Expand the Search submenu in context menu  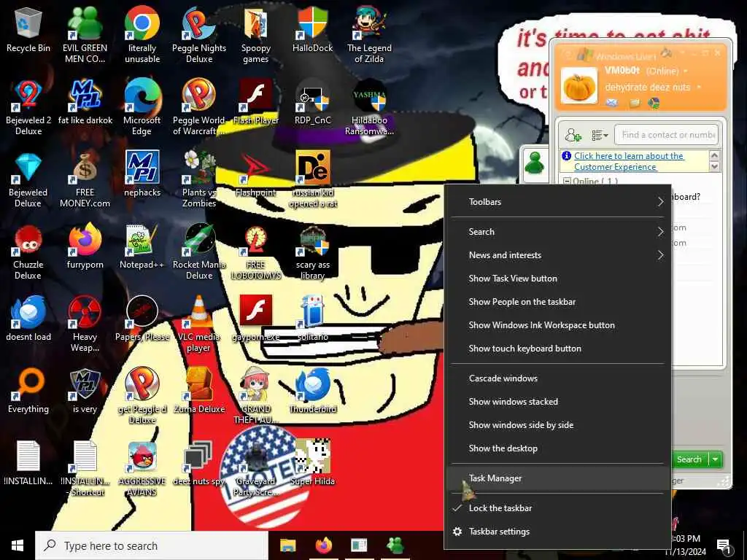point(557,232)
